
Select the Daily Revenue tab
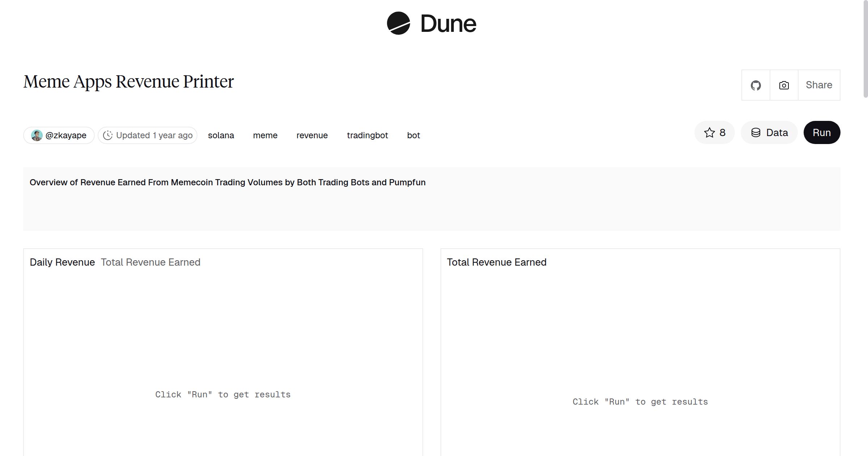pos(62,262)
